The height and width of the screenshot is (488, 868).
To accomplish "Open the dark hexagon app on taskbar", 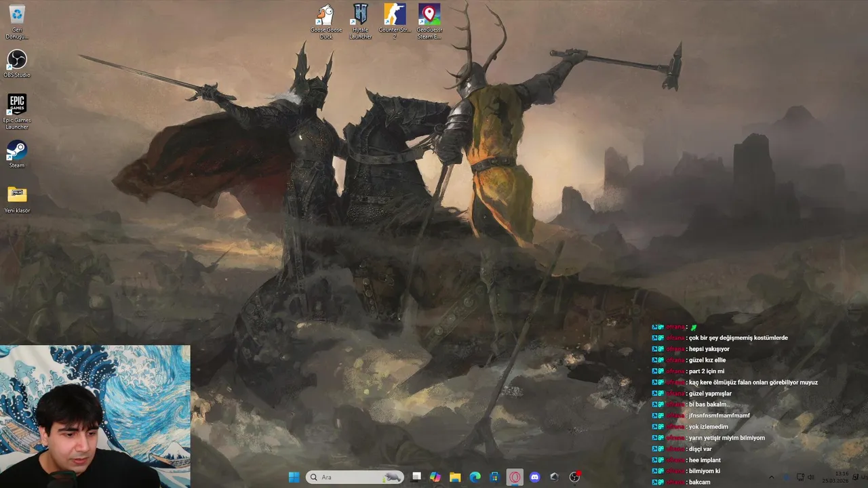I will 555,477.
